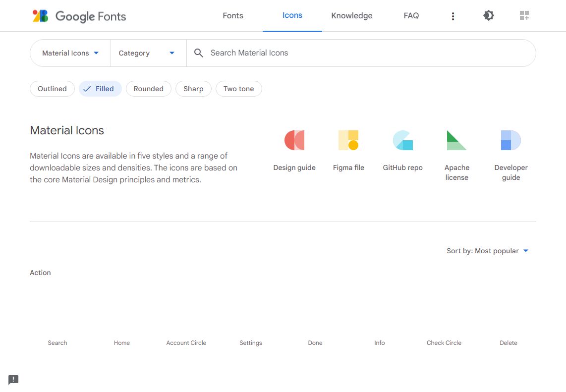Open the Figma file yellow icon
The height and width of the screenshot is (392, 566).
pyautogui.click(x=348, y=140)
